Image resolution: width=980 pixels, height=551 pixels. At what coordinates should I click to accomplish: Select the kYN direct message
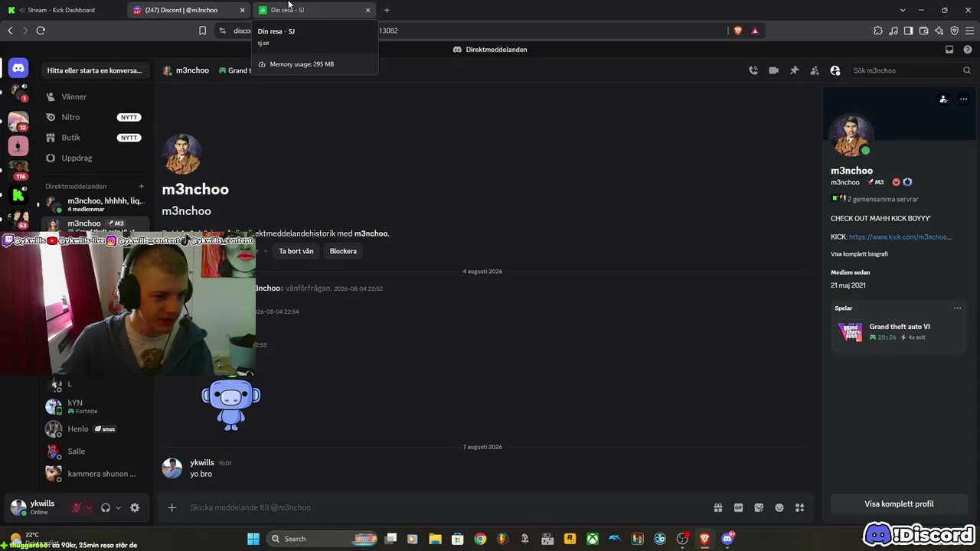click(96, 406)
